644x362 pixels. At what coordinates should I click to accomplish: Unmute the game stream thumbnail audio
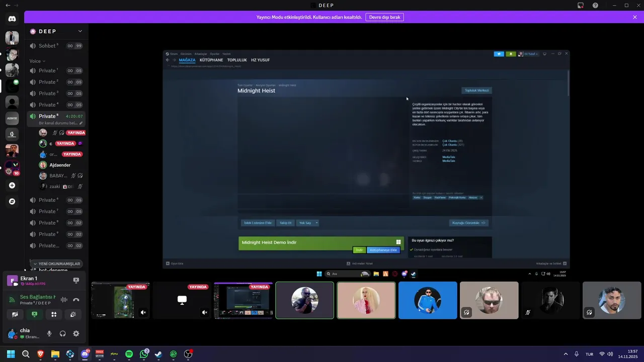[x=143, y=313]
